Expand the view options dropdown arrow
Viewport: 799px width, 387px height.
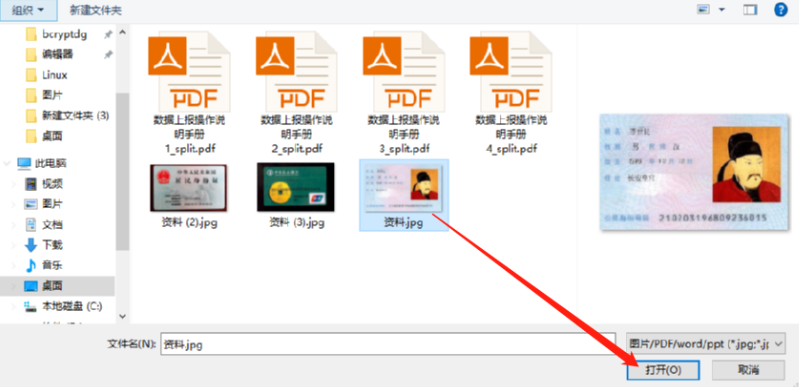[x=722, y=10]
